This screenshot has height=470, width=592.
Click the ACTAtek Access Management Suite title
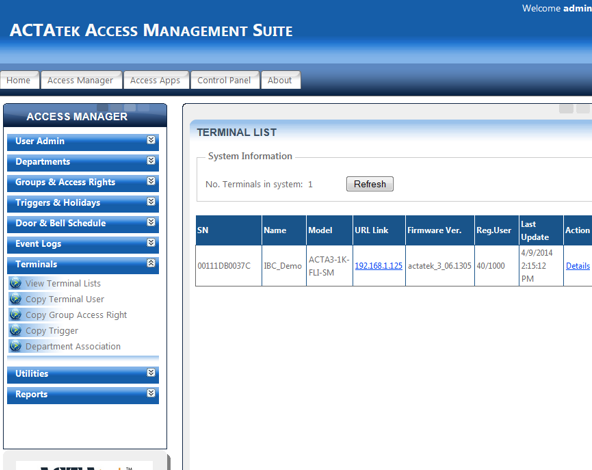point(151,31)
